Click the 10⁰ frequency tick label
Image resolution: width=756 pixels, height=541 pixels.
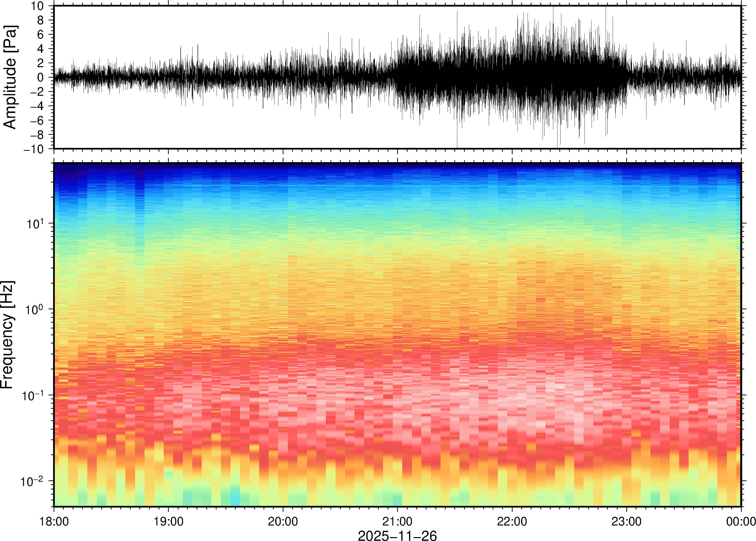[x=35, y=310]
